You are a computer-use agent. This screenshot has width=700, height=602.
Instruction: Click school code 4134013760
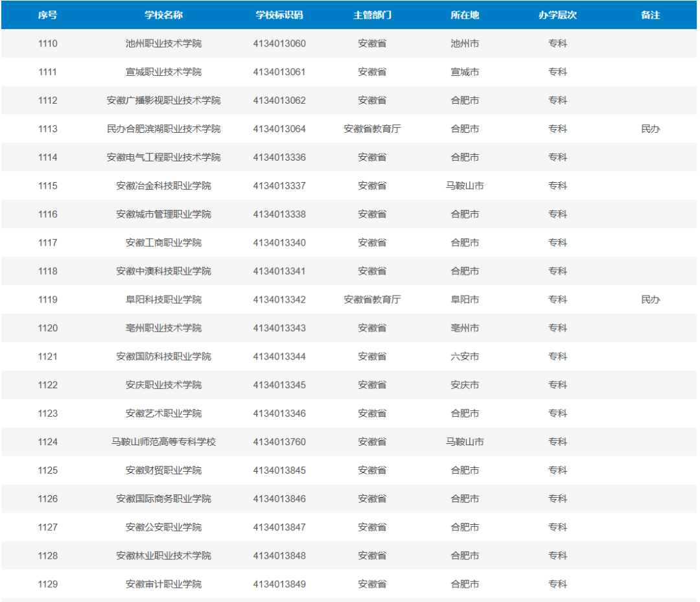pos(279,442)
